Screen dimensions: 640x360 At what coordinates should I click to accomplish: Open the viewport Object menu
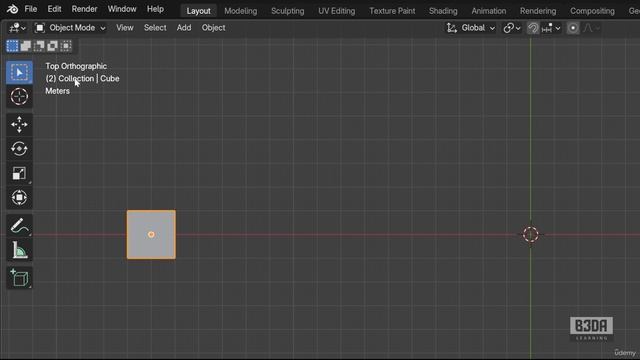(x=213, y=28)
